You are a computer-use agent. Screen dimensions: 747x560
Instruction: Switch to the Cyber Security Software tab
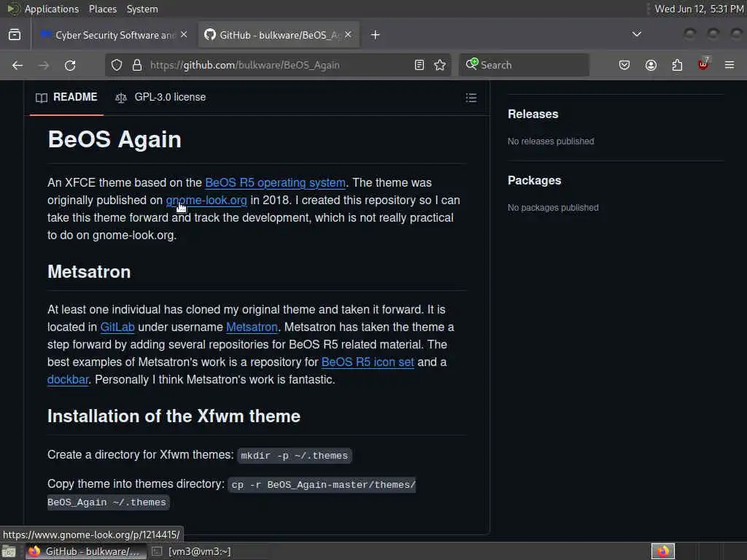coord(115,35)
